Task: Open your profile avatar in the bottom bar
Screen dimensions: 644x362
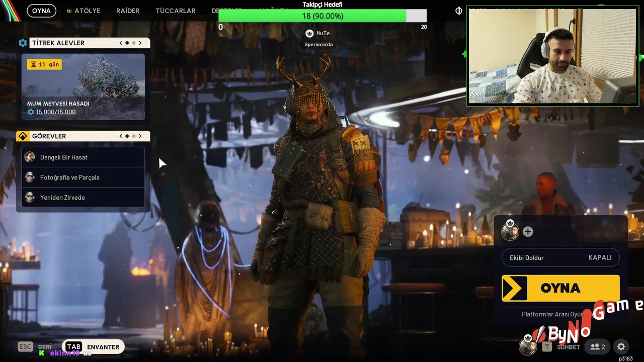Action: [x=528, y=346]
